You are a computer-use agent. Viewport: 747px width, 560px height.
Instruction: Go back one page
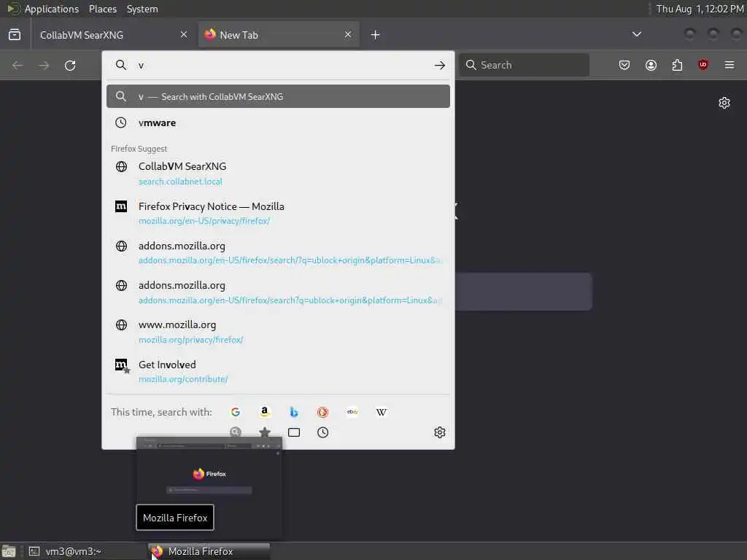pyautogui.click(x=18, y=65)
